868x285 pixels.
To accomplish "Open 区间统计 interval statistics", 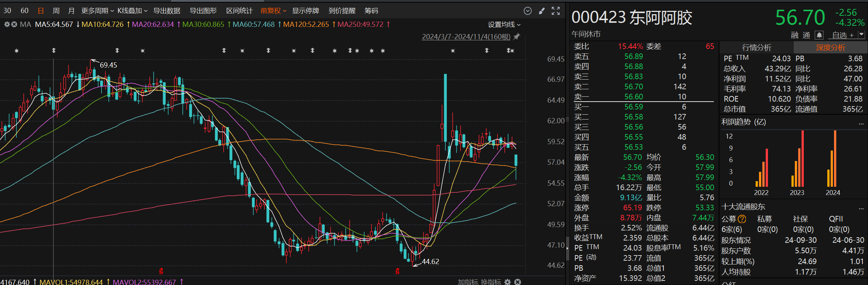I will click(239, 11).
